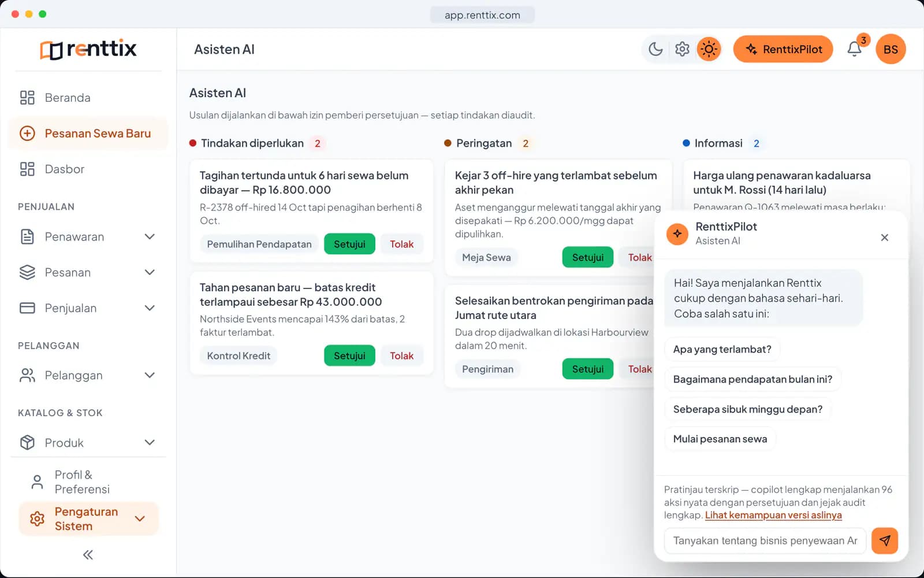Click the Dasbor grid icon
The width and height of the screenshot is (924, 578).
click(x=27, y=169)
